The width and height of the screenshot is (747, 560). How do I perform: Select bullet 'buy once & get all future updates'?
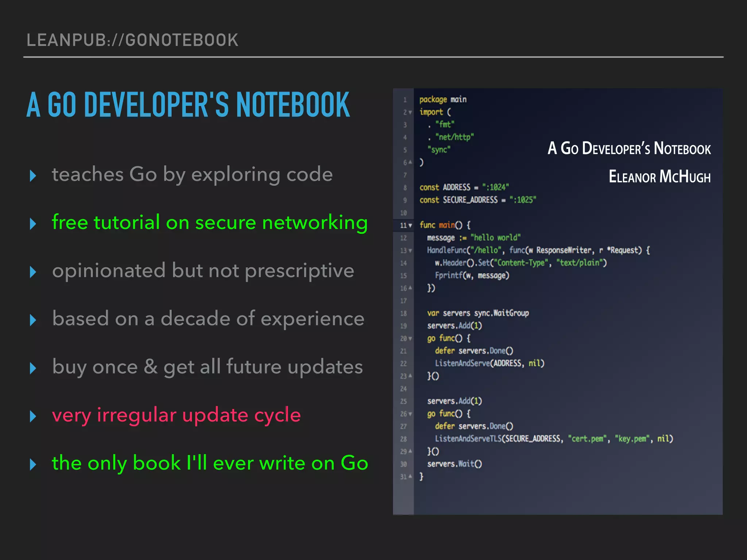coord(208,367)
